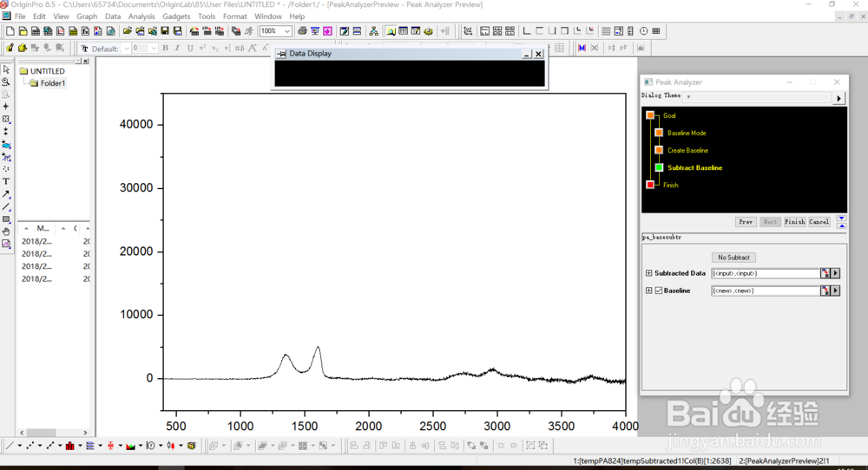Click the Open file folder icon
Image resolution: width=868 pixels, height=470 pixels.
(x=128, y=31)
